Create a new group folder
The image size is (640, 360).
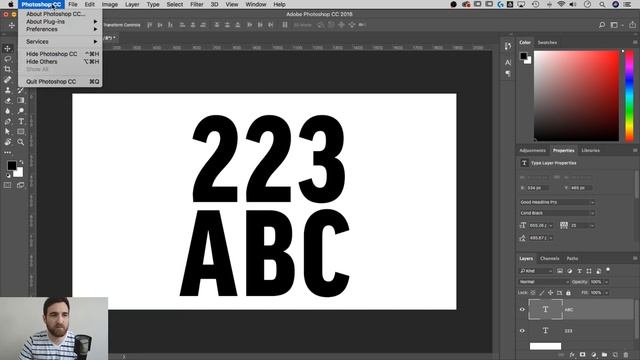coord(604,355)
